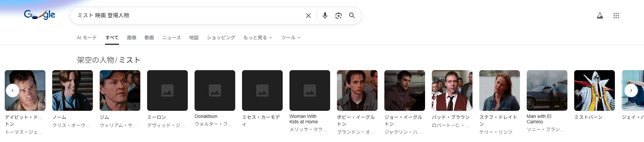Screen dimensions: 644x142
Task: Click into the search input field
Action: coord(186,16)
